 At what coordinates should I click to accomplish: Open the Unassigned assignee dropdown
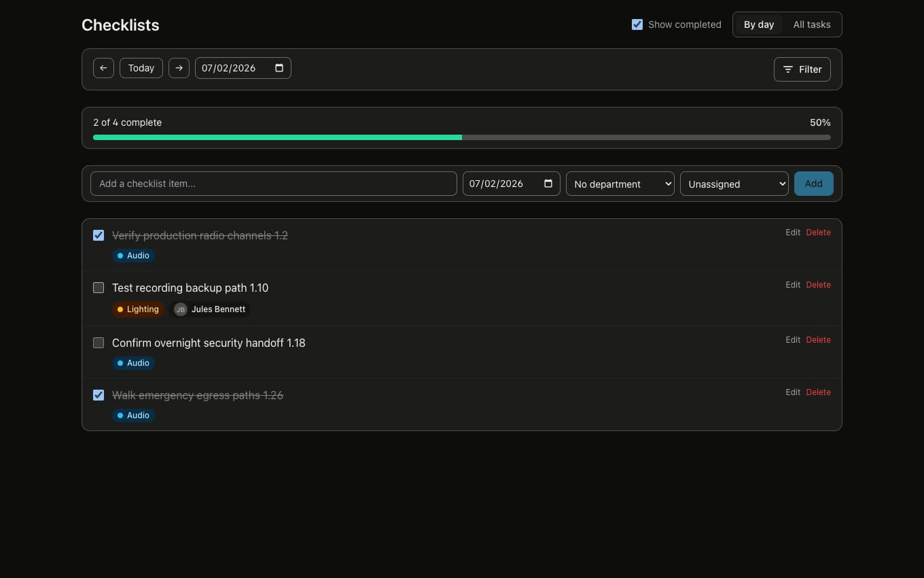pyautogui.click(x=734, y=184)
